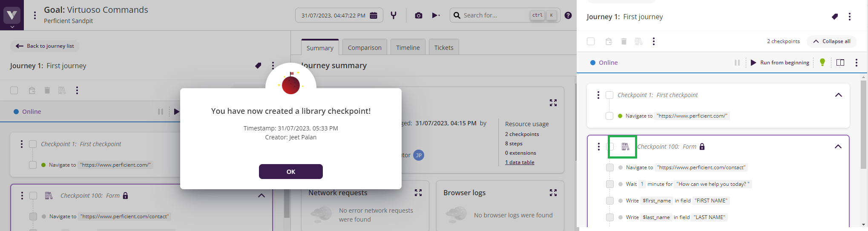Click the library books icon left of 2 checkpoints
868x231 pixels.
[638, 41]
